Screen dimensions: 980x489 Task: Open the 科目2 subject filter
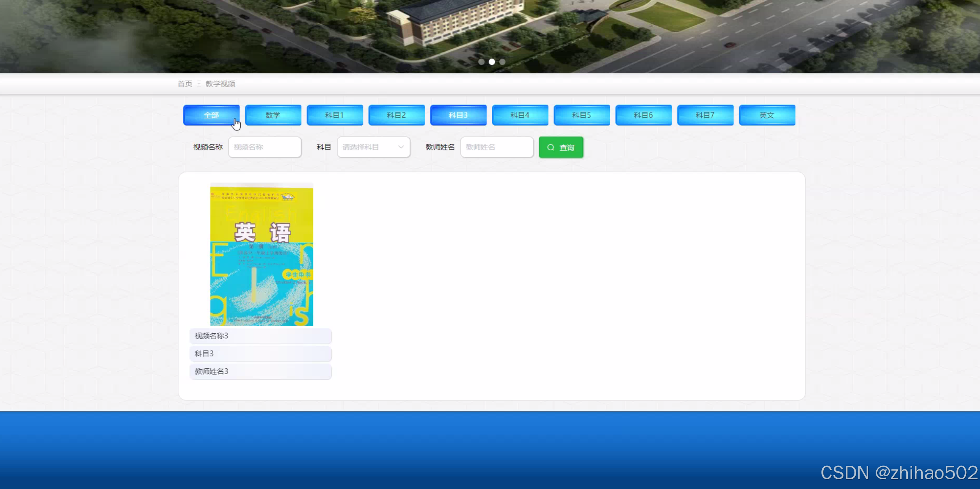click(396, 115)
